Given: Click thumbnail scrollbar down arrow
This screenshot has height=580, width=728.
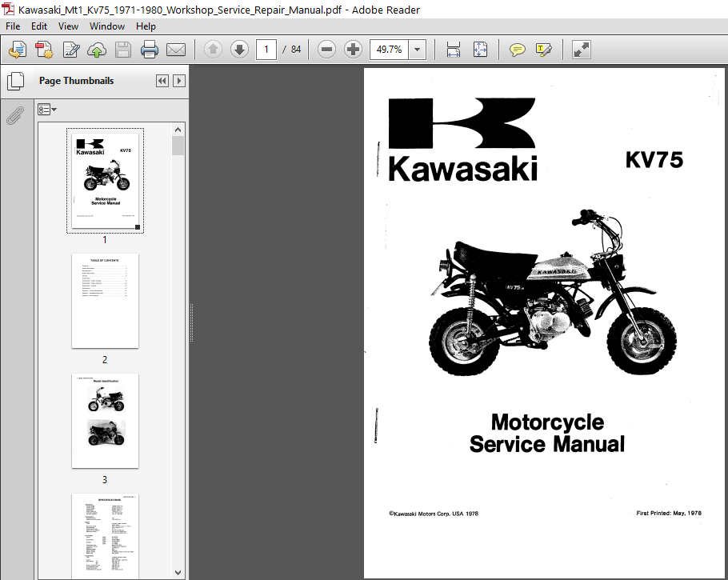Looking at the screenshot, I should pos(178,573).
